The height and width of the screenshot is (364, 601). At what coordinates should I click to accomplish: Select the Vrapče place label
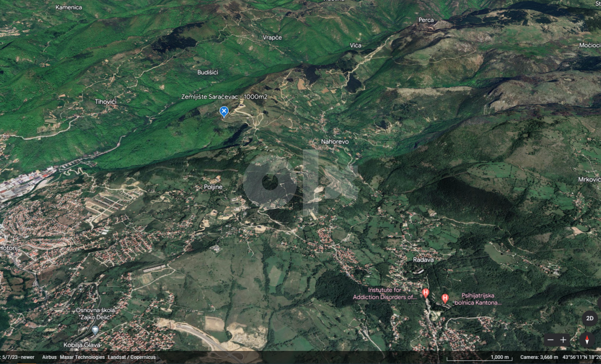tap(272, 38)
